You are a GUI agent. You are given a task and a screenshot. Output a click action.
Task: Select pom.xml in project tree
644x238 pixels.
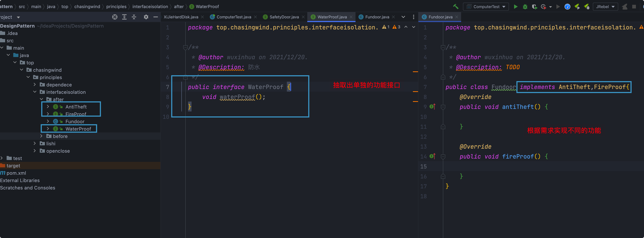tap(16, 173)
